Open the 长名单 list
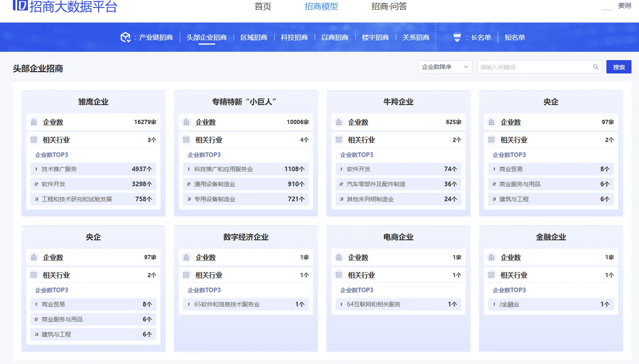Screen dimensions: 639x364 (481, 38)
